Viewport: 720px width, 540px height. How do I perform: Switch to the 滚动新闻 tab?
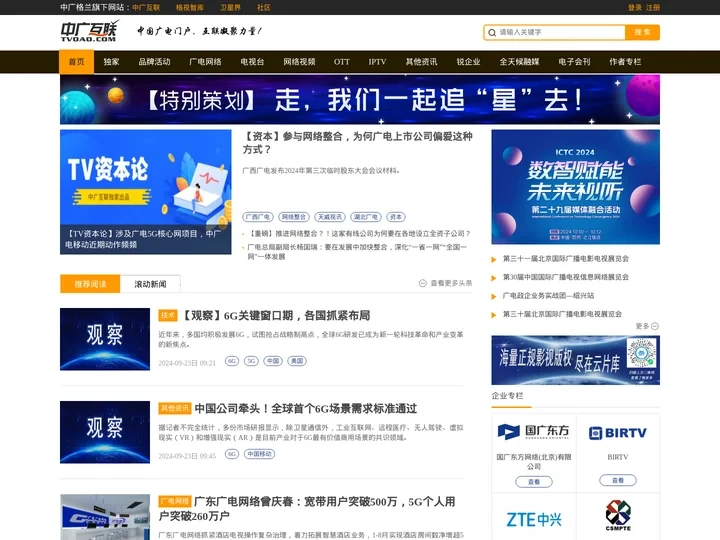tap(150, 284)
